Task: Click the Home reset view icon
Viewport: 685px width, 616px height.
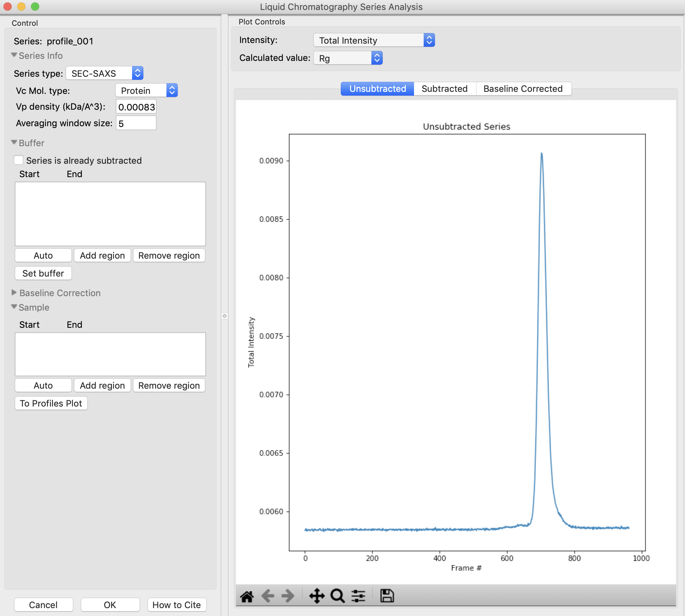Action: click(247, 596)
